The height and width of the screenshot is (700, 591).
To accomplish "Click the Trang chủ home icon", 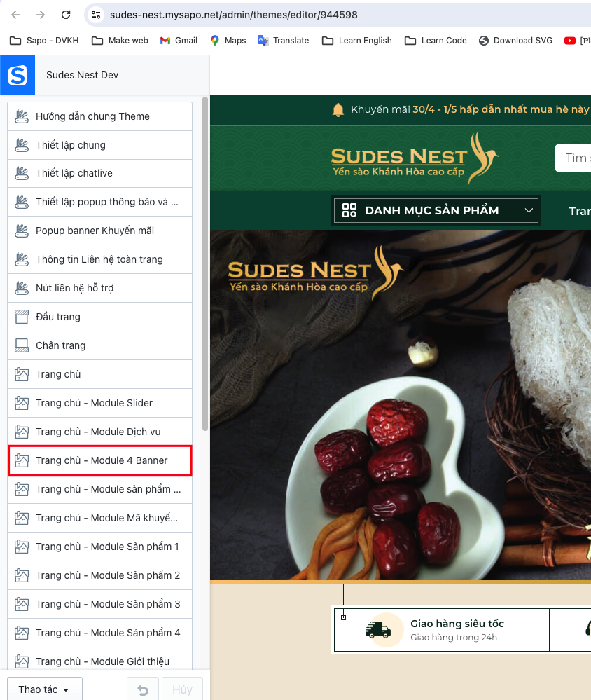I will pyautogui.click(x=22, y=374).
